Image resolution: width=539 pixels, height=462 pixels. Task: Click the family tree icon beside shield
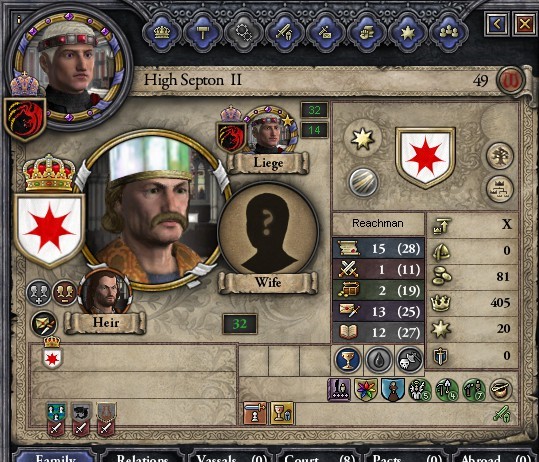(x=500, y=156)
